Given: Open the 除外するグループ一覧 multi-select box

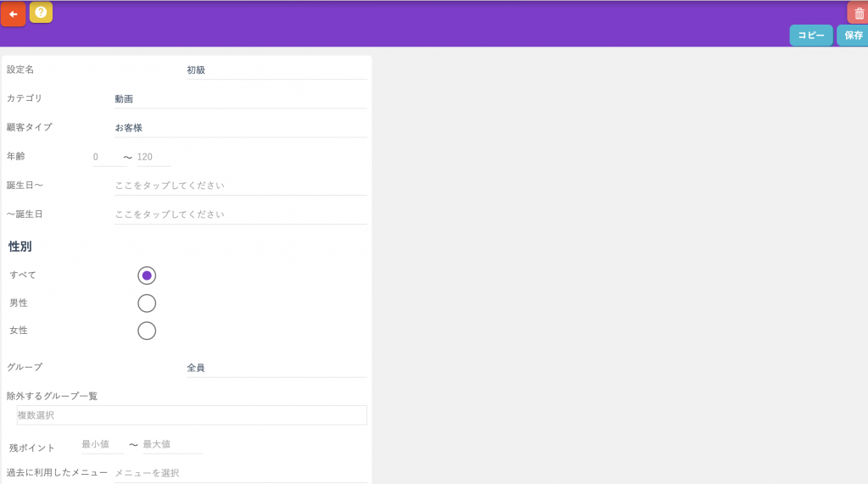Looking at the screenshot, I should pos(192,415).
